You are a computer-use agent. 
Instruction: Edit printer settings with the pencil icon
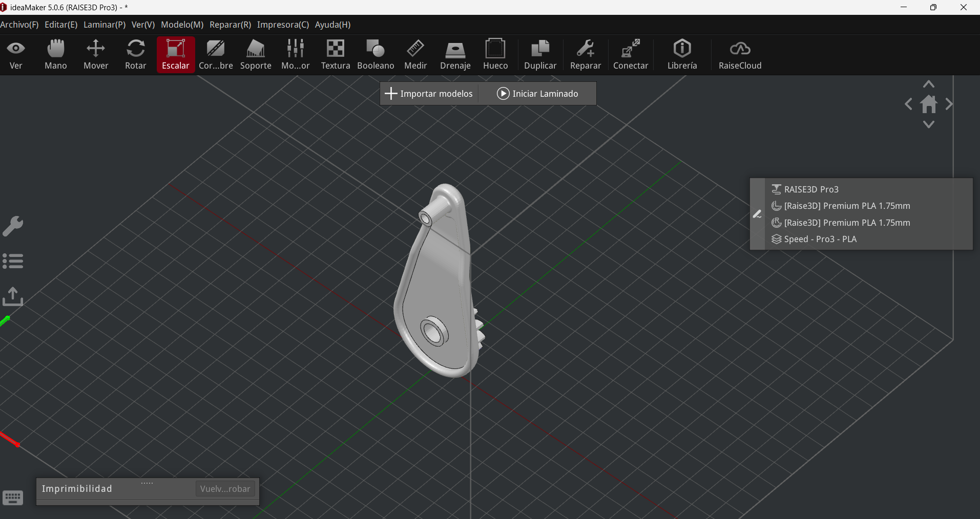(x=757, y=214)
